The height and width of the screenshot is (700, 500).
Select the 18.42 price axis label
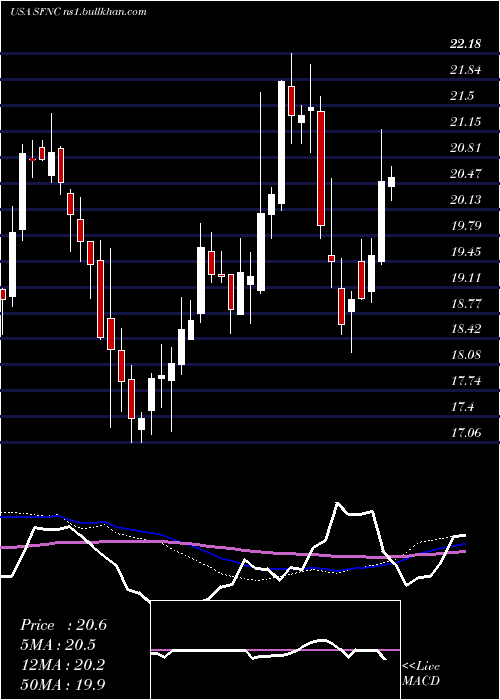(x=466, y=329)
